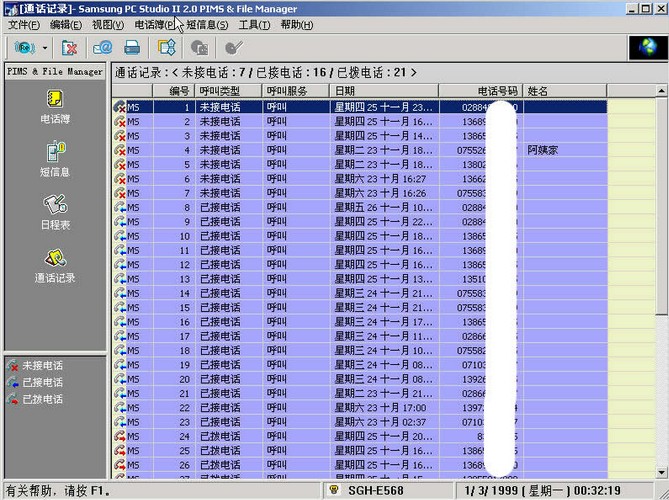Viewport: 669px width, 500px height.
Task: Open the 文件(F) menu
Action: pyautogui.click(x=24, y=25)
